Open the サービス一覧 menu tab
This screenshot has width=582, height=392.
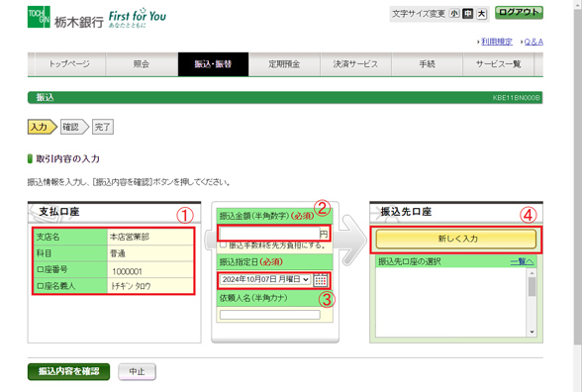(498, 64)
